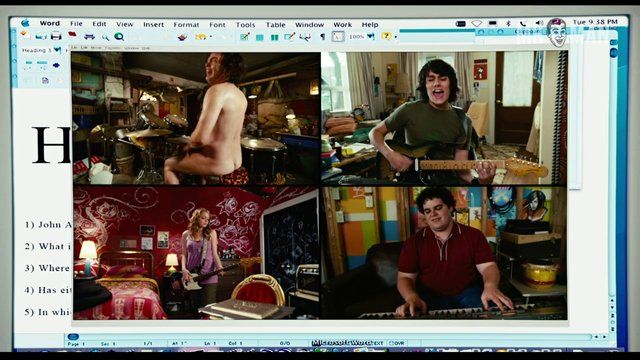The width and height of the screenshot is (640, 360).
Task: Click the teal table insert icon
Action: click(259, 37)
